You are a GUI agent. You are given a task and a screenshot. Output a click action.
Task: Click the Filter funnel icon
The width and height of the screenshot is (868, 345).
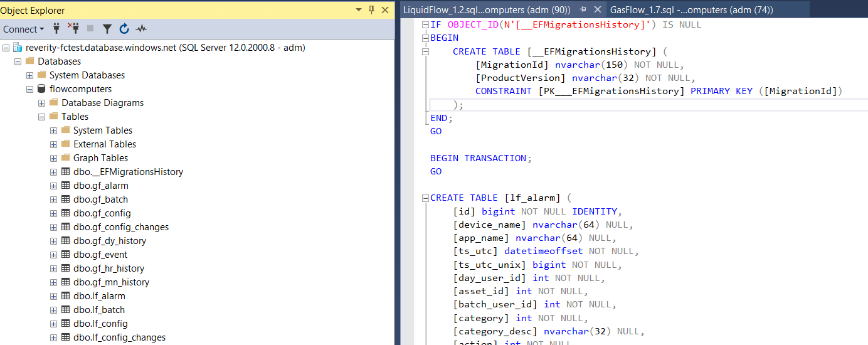click(107, 29)
